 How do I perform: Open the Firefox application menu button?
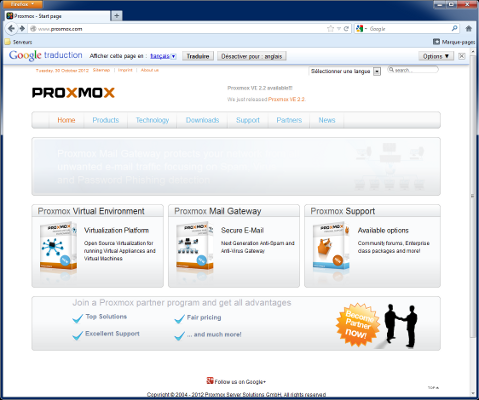[x=22, y=4]
